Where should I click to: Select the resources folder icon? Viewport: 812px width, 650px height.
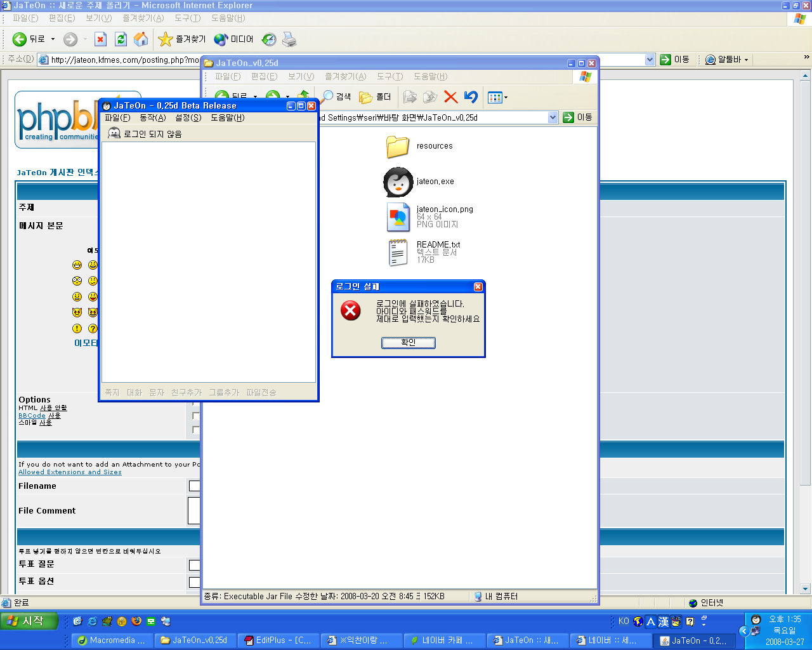[x=398, y=147]
